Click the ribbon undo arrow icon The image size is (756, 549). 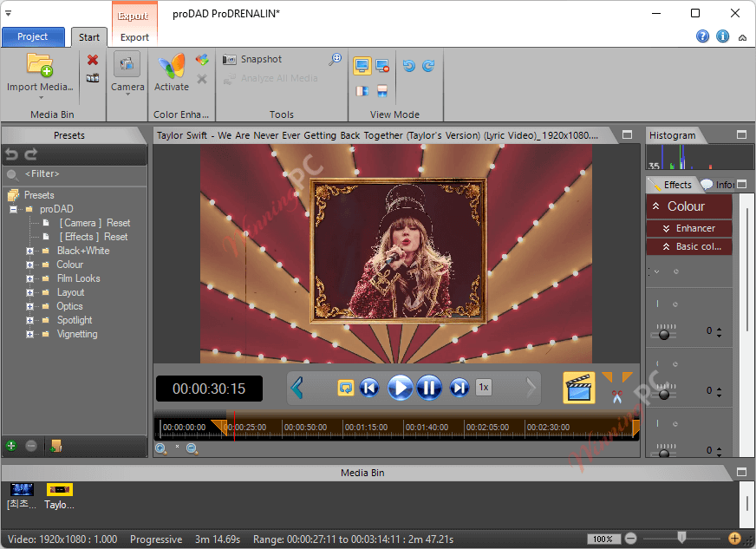click(409, 66)
